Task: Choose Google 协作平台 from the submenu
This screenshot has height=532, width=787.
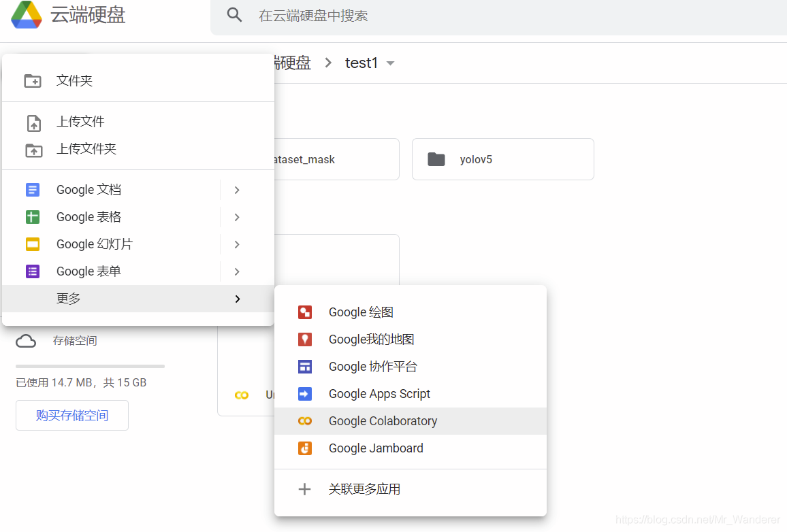Action: (410, 367)
